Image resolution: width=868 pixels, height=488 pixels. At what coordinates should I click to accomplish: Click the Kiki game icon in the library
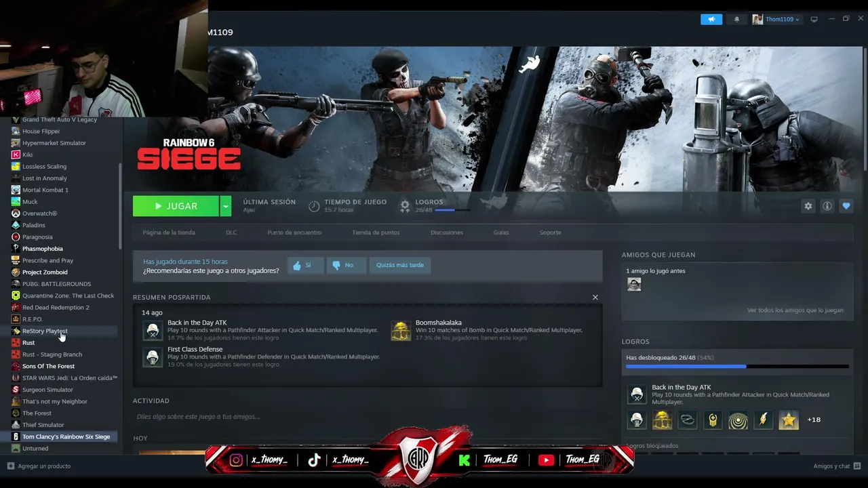16,155
